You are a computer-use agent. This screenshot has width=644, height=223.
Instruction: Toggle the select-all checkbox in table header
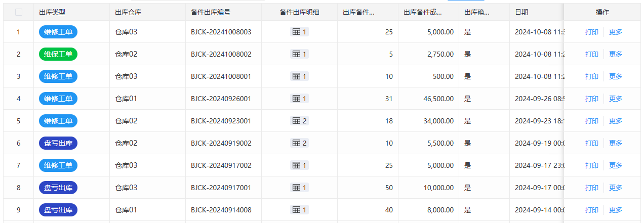coord(19,12)
